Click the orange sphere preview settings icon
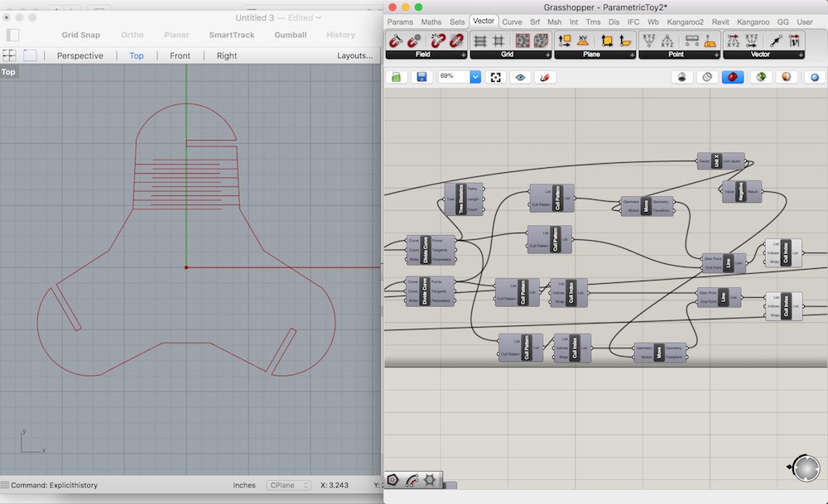Screen dimensions: 828x504 pyautogui.click(x=787, y=77)
